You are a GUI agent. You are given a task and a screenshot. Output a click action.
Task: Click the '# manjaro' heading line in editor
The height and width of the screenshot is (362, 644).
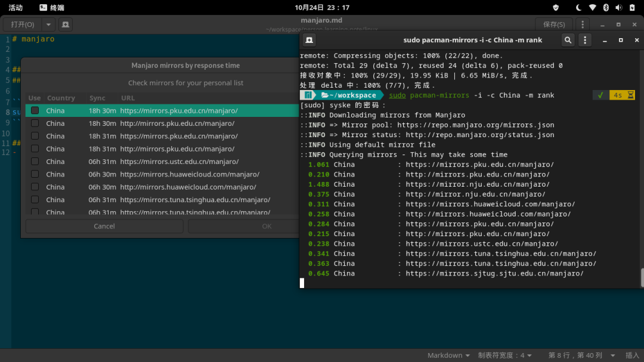click(x=33, y=39)
